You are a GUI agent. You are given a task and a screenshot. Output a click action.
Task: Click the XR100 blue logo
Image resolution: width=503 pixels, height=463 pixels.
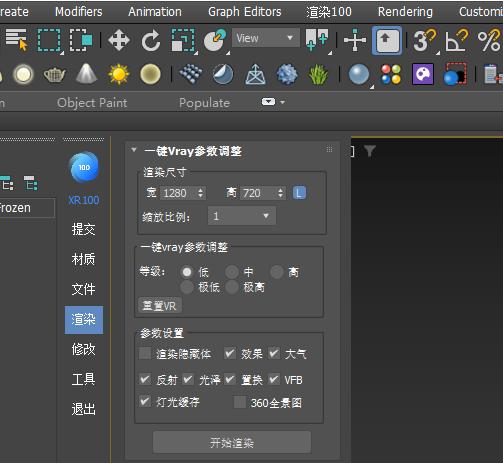[84, 167]
